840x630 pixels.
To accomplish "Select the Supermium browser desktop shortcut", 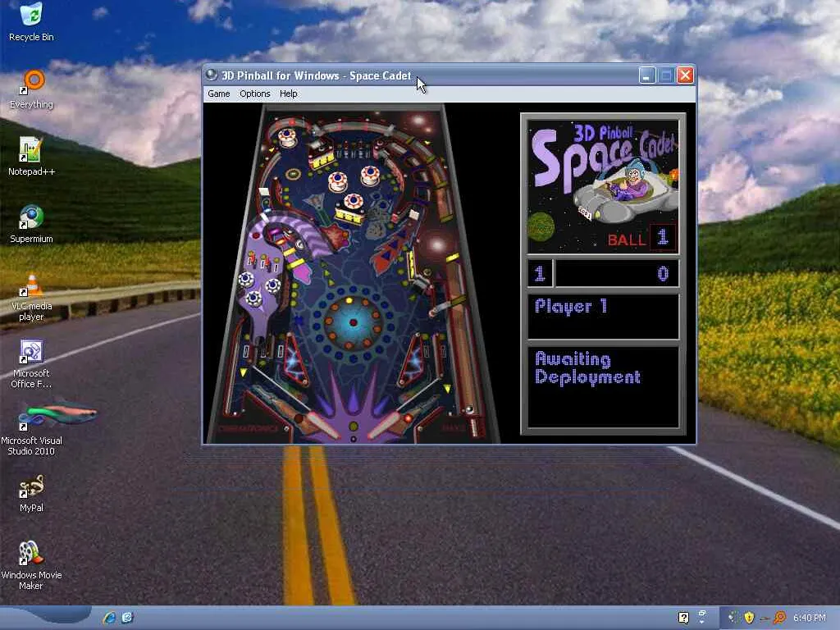I will click(31, 225).
